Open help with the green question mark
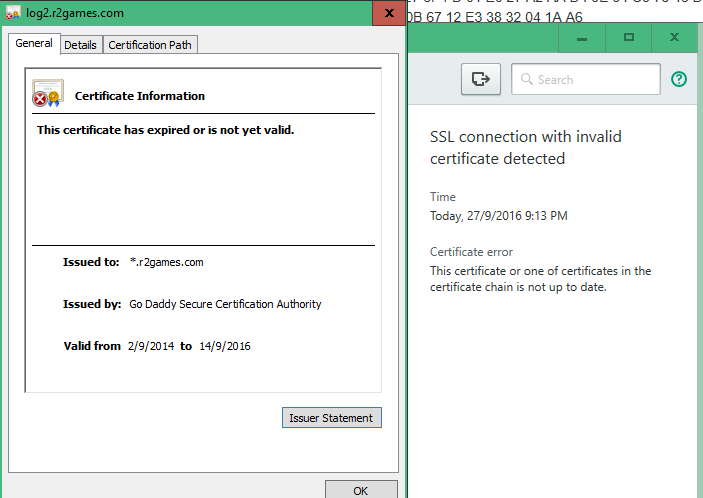The image size is (703, 498). pos(680,80)
